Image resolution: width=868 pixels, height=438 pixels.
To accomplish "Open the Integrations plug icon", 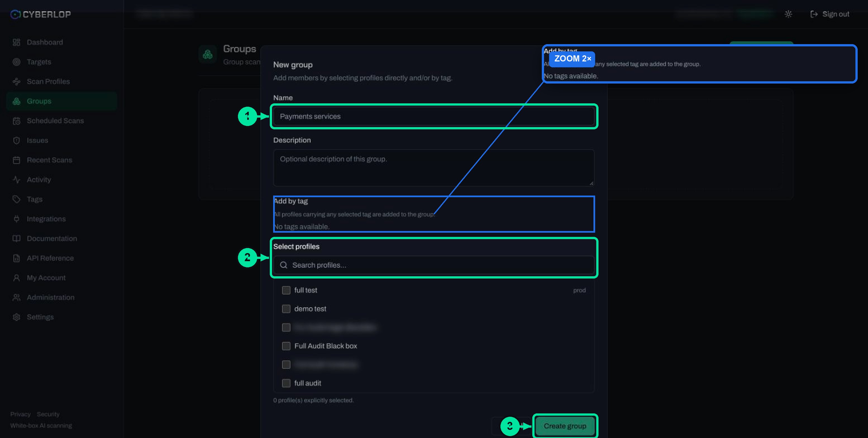I will (x=16, y=219).
